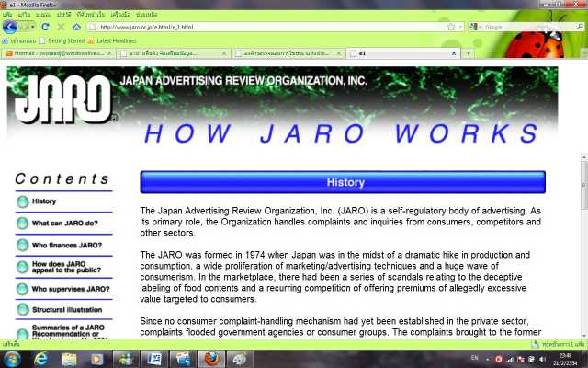Open Windows Explorer from the taskbar
Image resolution: width=588 pixels, height=368 pixels.
pos(69,360)
